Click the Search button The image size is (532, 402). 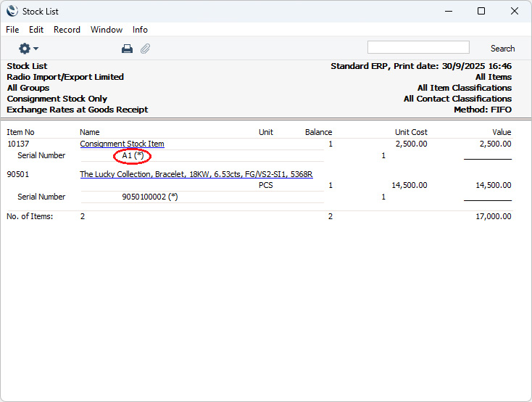[x=502, y=49]
